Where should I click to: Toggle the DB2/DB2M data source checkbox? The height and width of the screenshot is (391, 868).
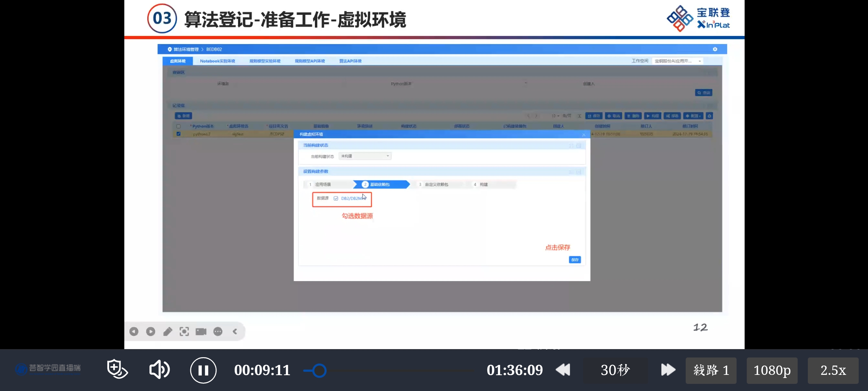point(336,198)
